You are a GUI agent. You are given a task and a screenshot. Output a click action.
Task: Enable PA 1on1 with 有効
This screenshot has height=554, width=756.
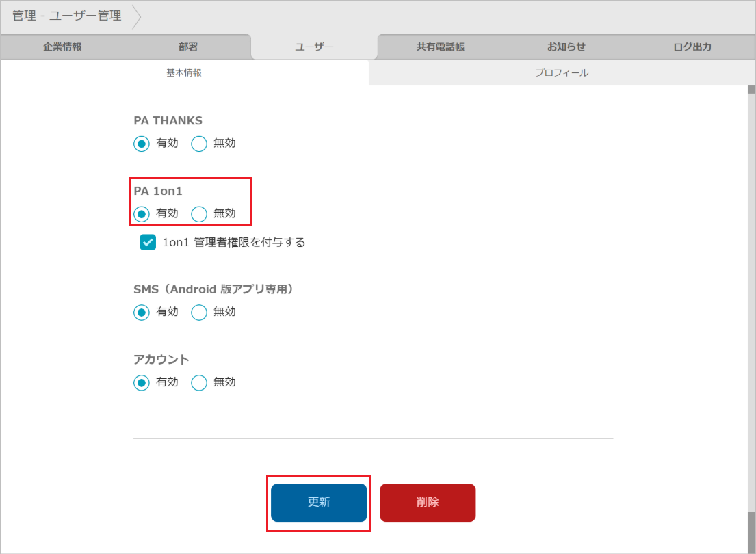click(x=141, y=214)
